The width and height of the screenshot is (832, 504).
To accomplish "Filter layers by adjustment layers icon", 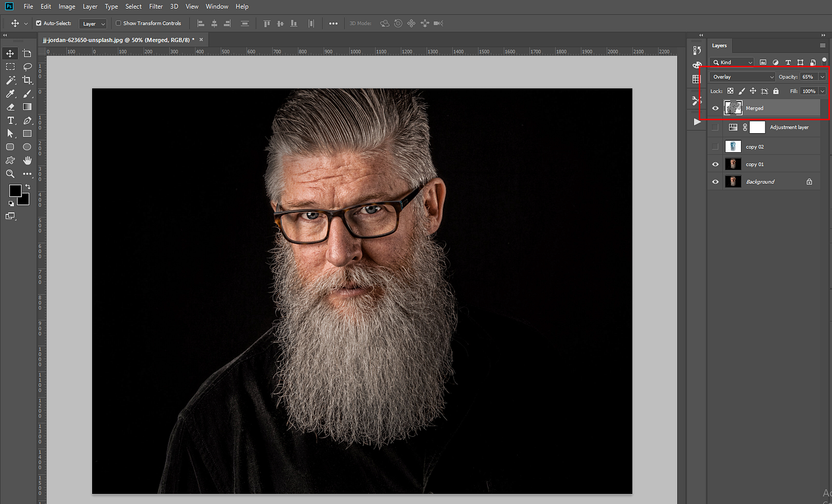I will 776,62.
